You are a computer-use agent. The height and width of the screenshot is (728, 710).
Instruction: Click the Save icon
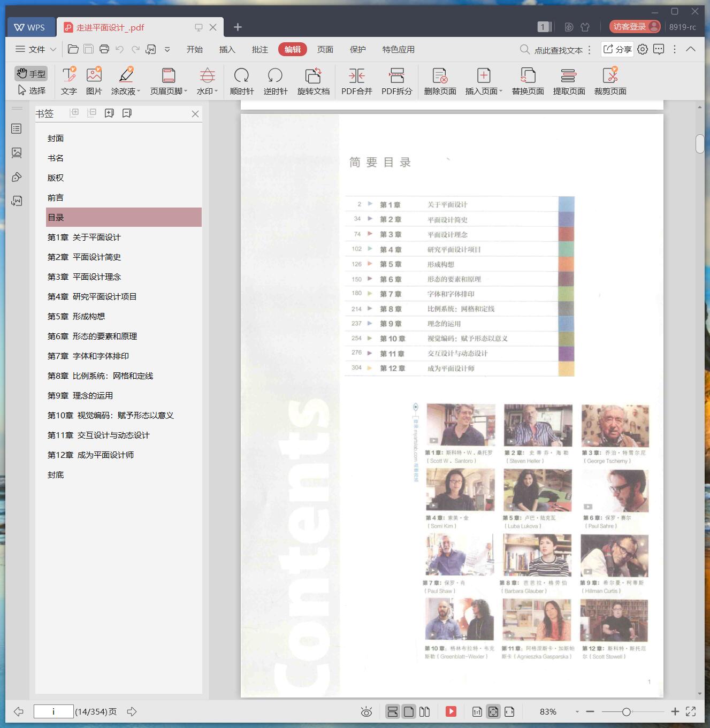click(89, 49)
